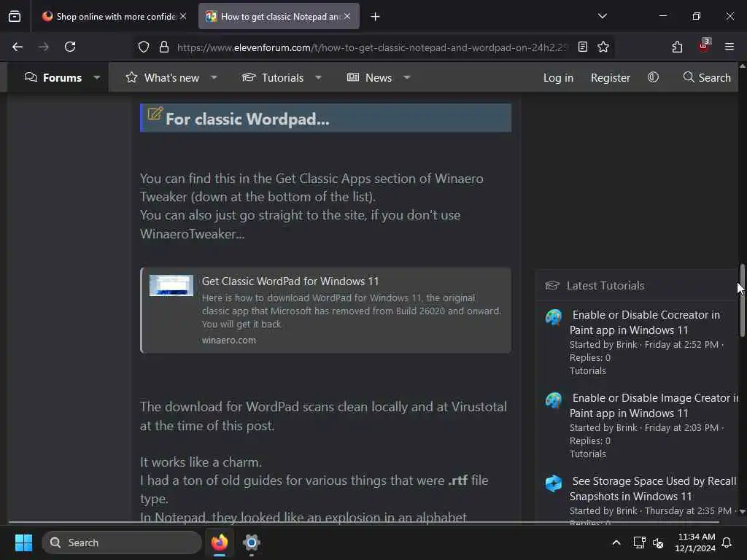Expand the Forums dropdown arrow
The height and width of the screenshot is (560, 747).
click(97, 77)
